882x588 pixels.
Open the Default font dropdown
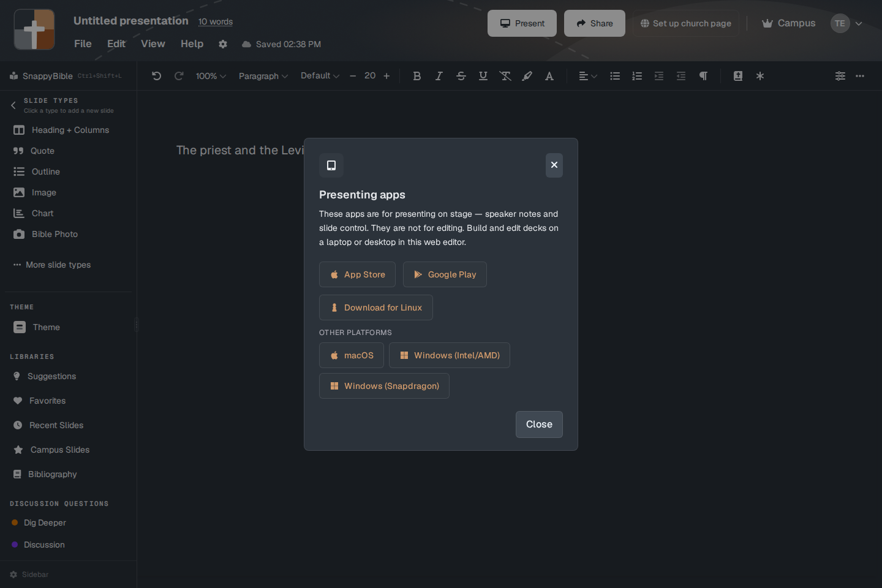[320, 76]
